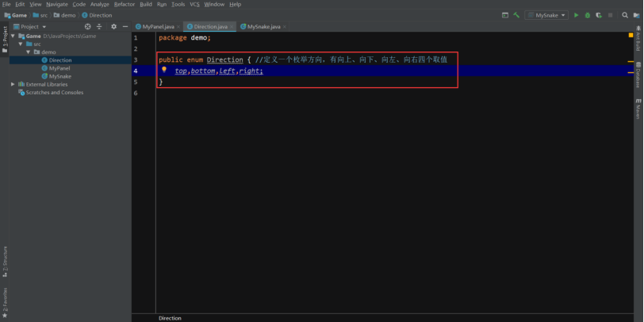Open the Refactor menu

pyautogui.click(x=125, y=4)
